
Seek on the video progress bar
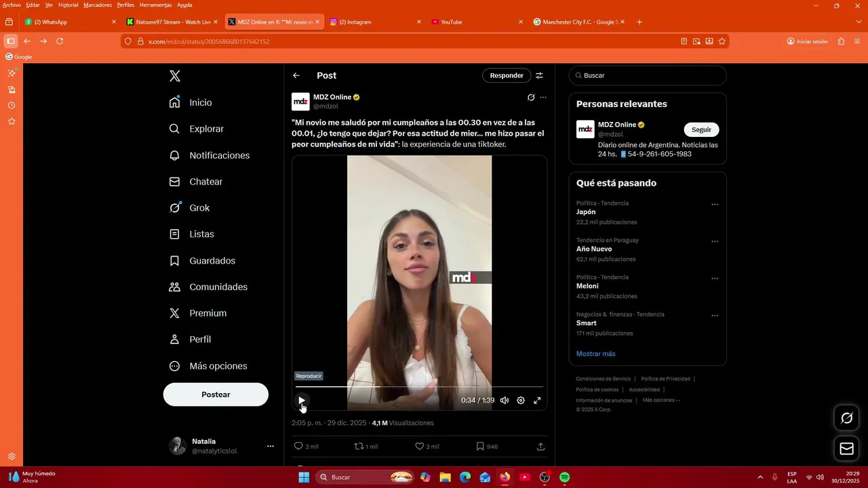coord(419,387)
